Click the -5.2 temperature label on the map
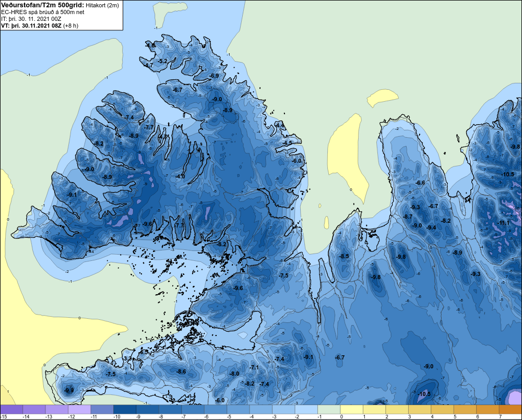Viewport: 522px width, 420px height. click(x=162, y=61)
